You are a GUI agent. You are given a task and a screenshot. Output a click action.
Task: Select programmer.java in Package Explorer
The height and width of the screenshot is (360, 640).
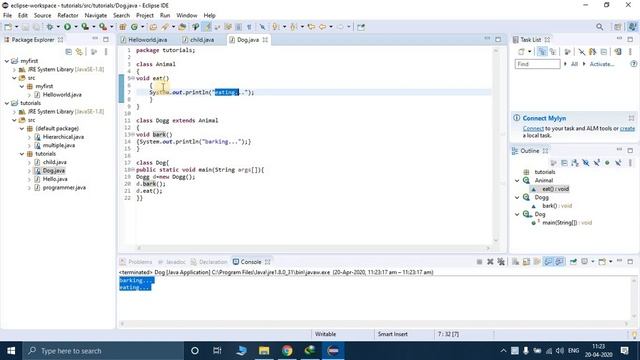[x=64, y=188]
